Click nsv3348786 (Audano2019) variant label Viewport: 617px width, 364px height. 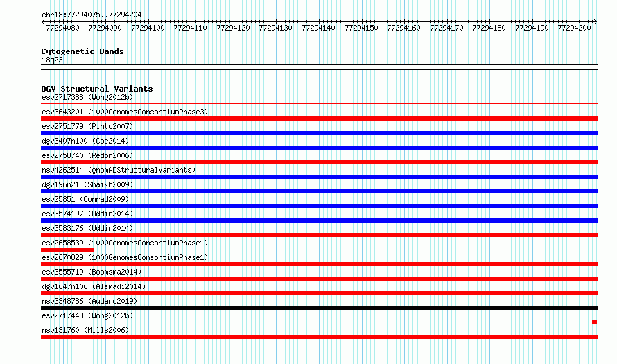click(x=89, y=301)
